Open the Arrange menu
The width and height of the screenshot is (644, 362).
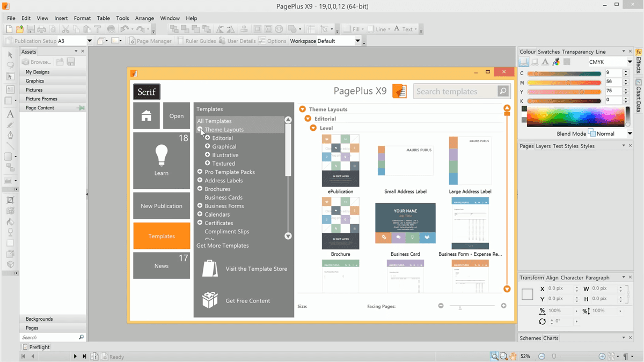pyautogui.click(x=144, y=18)
